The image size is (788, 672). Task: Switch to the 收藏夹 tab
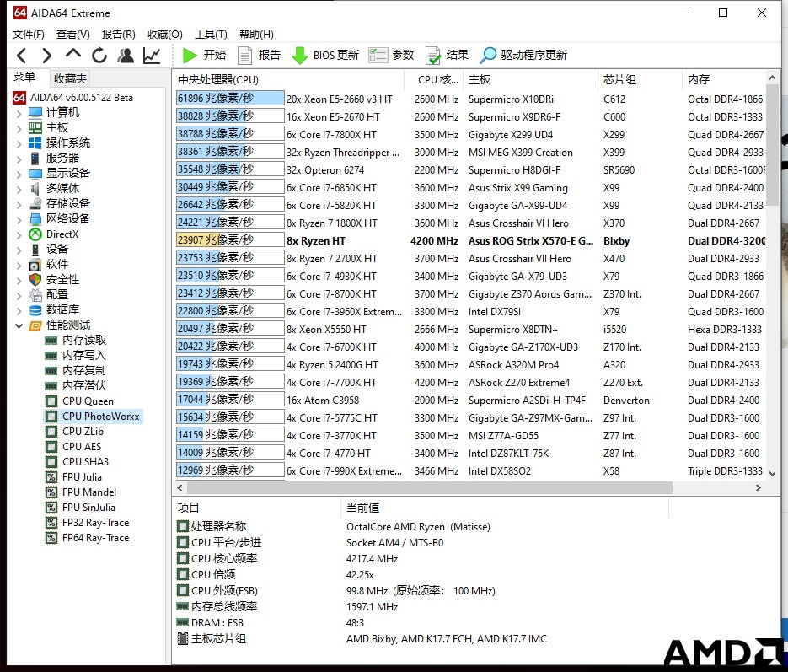pyautogui.click(x=70, y=78)
